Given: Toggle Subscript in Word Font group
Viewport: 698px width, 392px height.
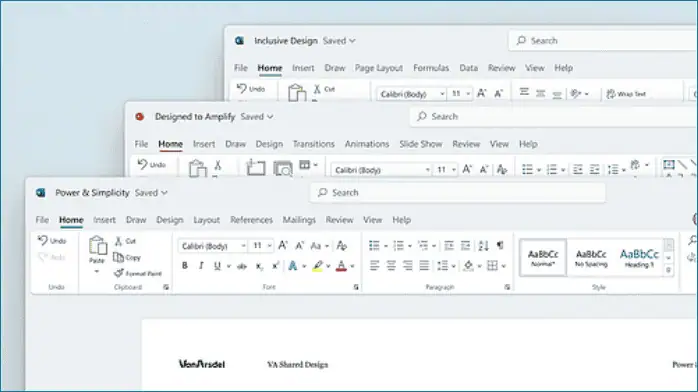Looking at the screenshot, I should pyautogui.click(x=259, y=267).
